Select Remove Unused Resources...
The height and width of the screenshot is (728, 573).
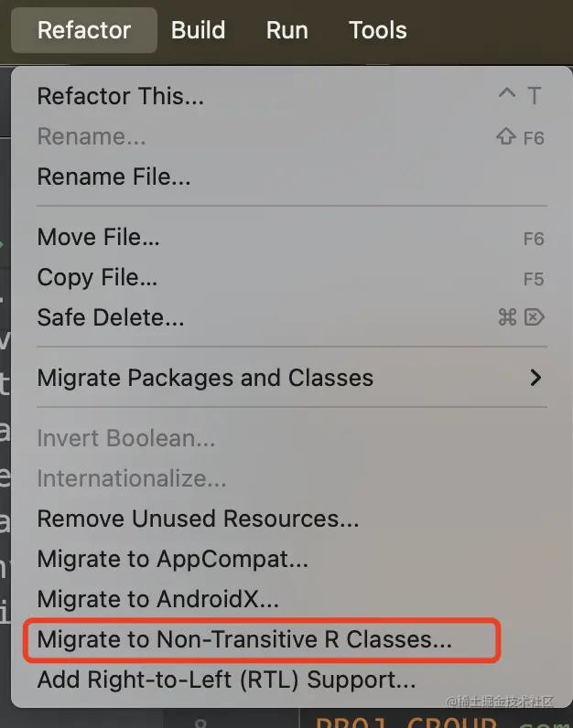click(292, 519)
